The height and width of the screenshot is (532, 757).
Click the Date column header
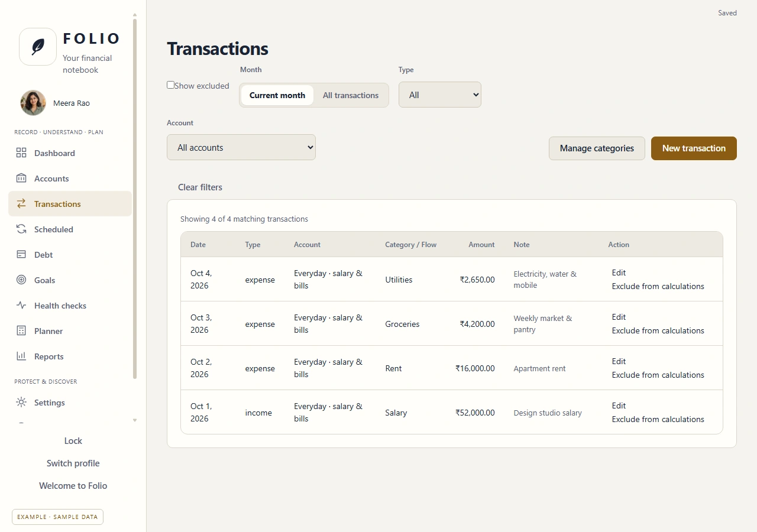[x=198, y=245]
